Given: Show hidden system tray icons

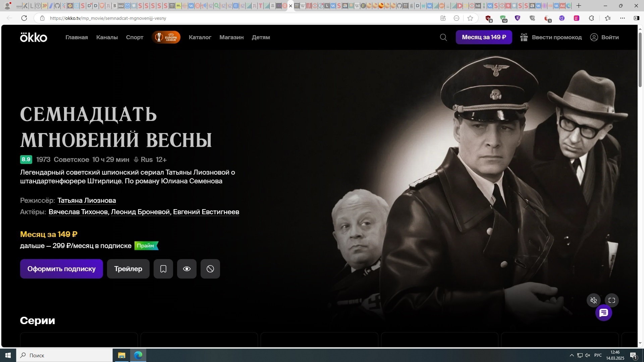Looking at the screenshot, I should [x=572, y=355].
